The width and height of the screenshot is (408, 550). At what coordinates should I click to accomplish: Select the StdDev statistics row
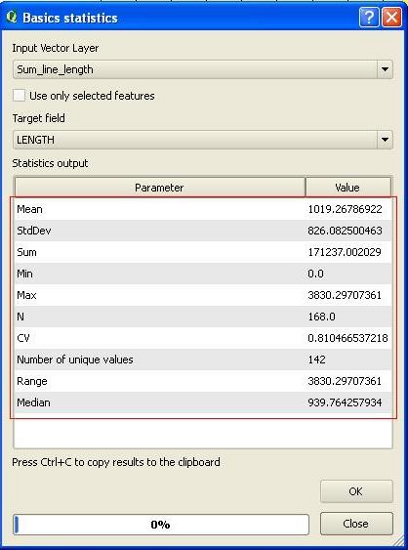(x=203, y=231)
